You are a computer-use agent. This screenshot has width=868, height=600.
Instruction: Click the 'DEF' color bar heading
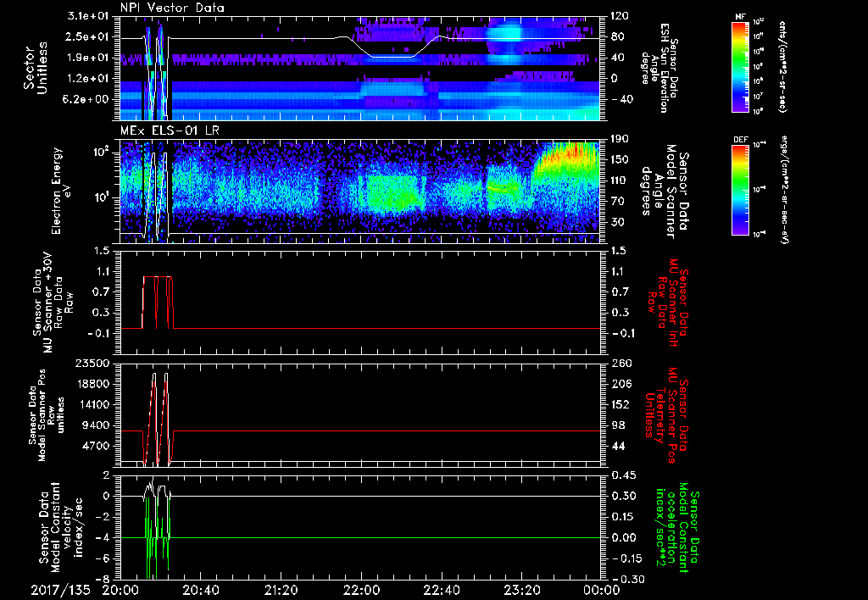pyautogui.click(x=740, y=140)
